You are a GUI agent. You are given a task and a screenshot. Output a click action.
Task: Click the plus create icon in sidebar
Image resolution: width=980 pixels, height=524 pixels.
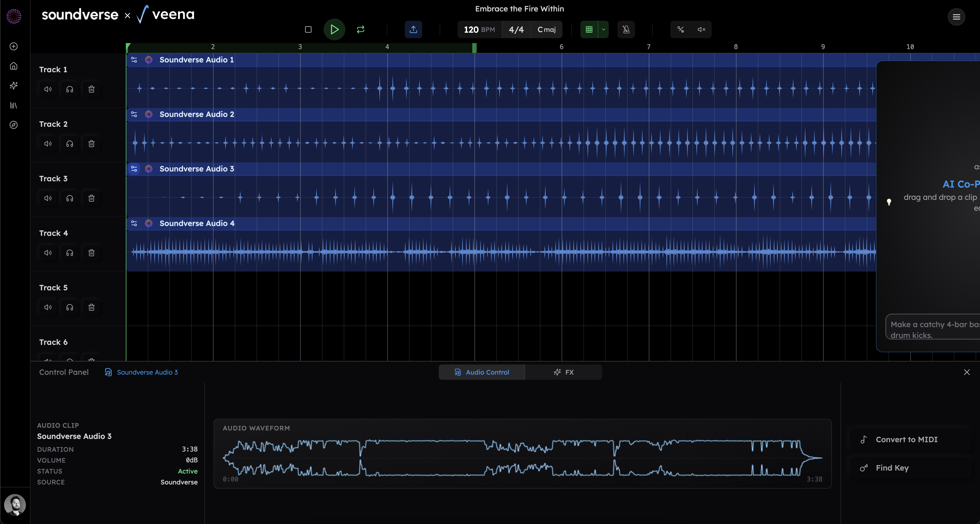(14, 46)
